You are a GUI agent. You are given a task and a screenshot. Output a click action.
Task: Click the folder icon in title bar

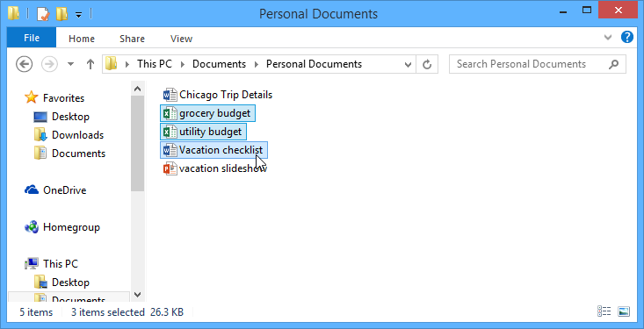tap(13, 14)
